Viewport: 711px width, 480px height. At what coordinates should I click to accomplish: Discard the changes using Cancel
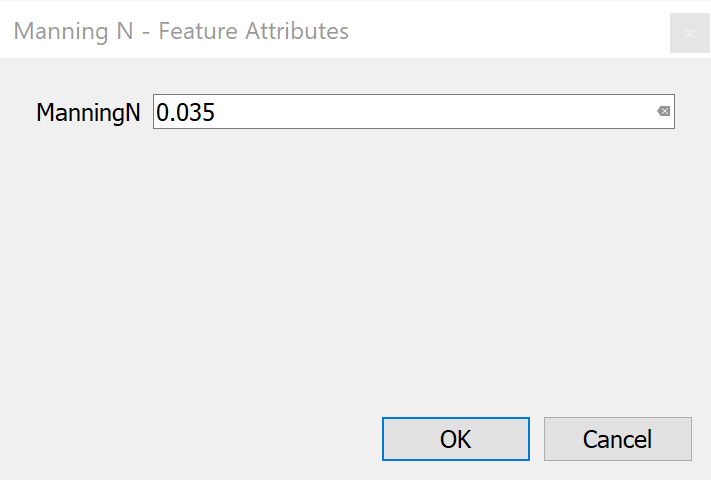(617, 439)
